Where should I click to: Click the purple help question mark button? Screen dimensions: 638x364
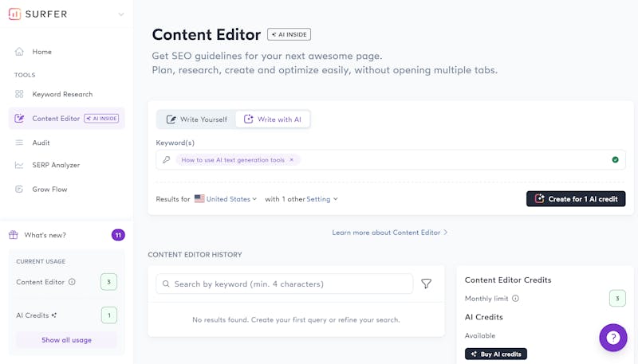[x=613, y=337]
